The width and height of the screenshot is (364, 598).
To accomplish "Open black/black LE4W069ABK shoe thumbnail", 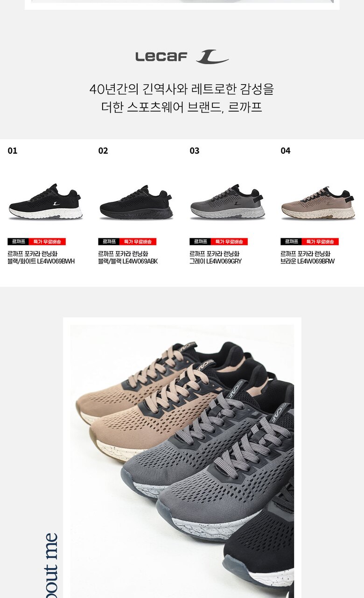I will point(136,202).
